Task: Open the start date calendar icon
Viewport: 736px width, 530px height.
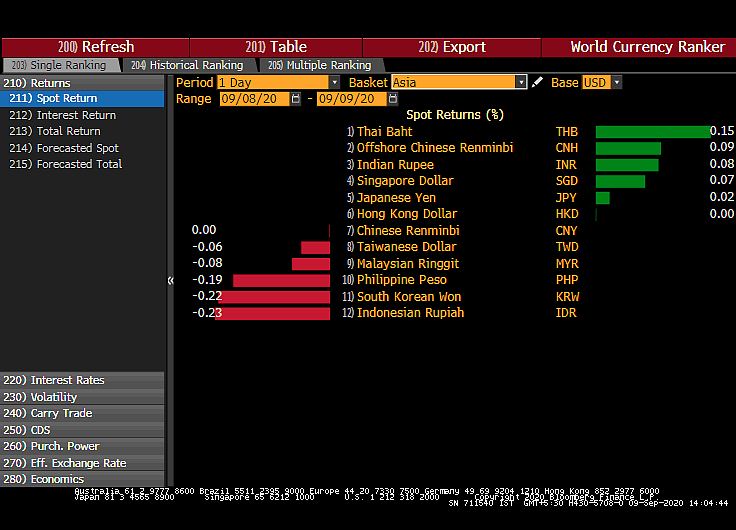Action: pyautogui.click(x=296, y=99)
